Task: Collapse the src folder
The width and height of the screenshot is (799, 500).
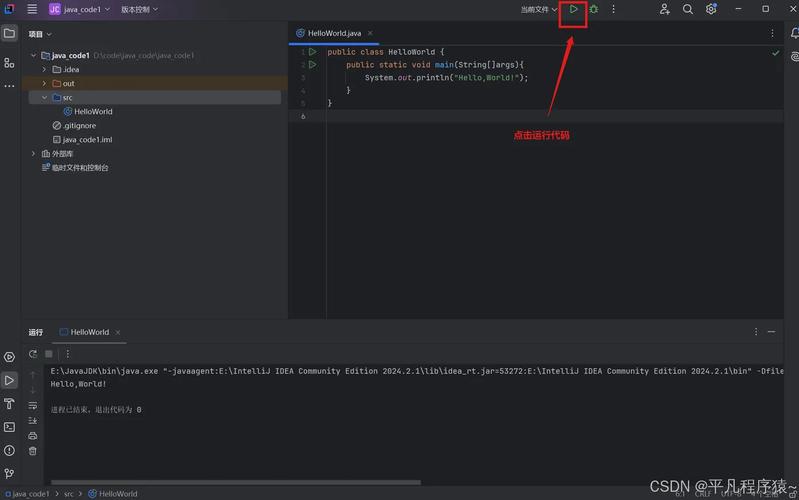Action: (x=44, y=97)
